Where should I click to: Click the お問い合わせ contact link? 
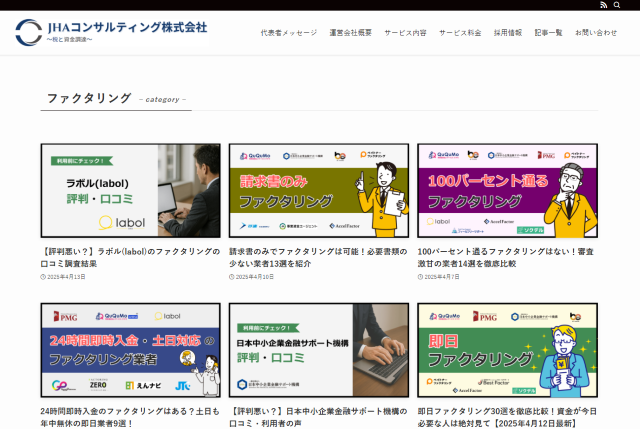tap(596, 33)
